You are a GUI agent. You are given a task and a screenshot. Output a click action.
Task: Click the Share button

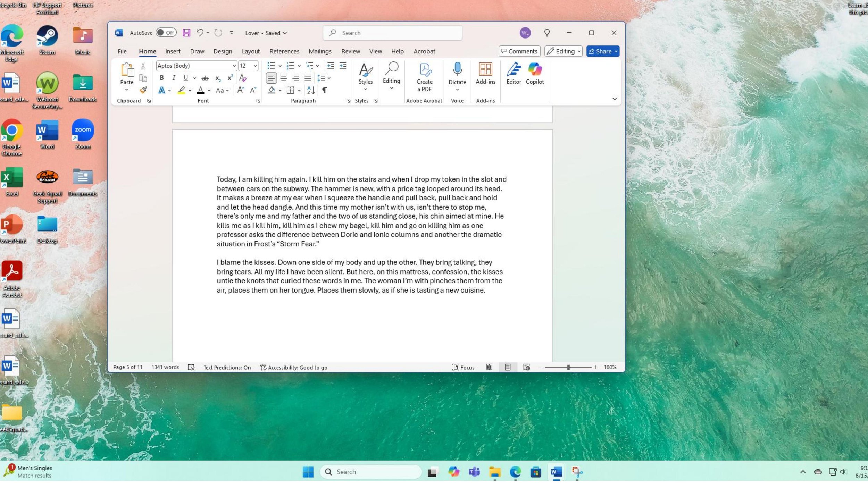point(603,51)
